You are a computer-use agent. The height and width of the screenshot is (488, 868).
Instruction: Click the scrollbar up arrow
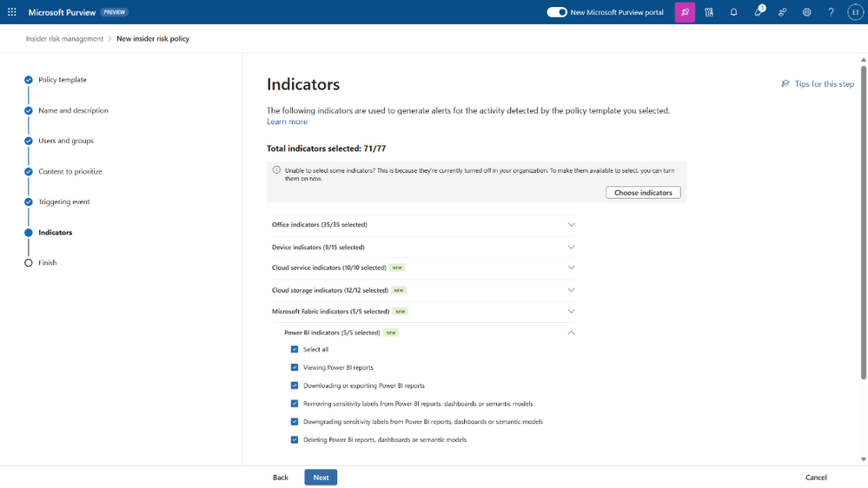863,60
